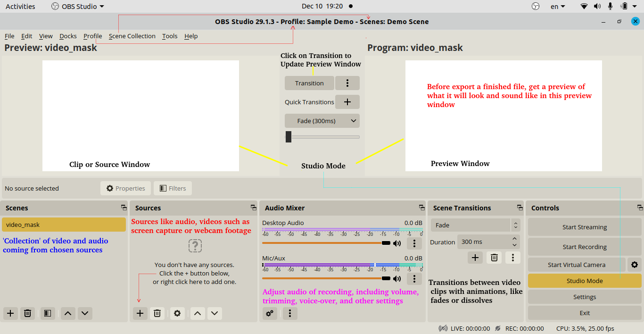Remove the scene transition with trash icon
The height and width of the screenshot is (334, 644).
[x=494, y=258]
